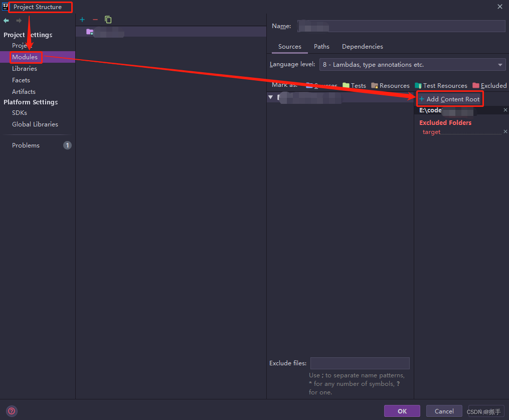Image resolution: width=509 pixels, height=420 pixels.
Task: Open Artifacts settings
Action: (24, 92)
